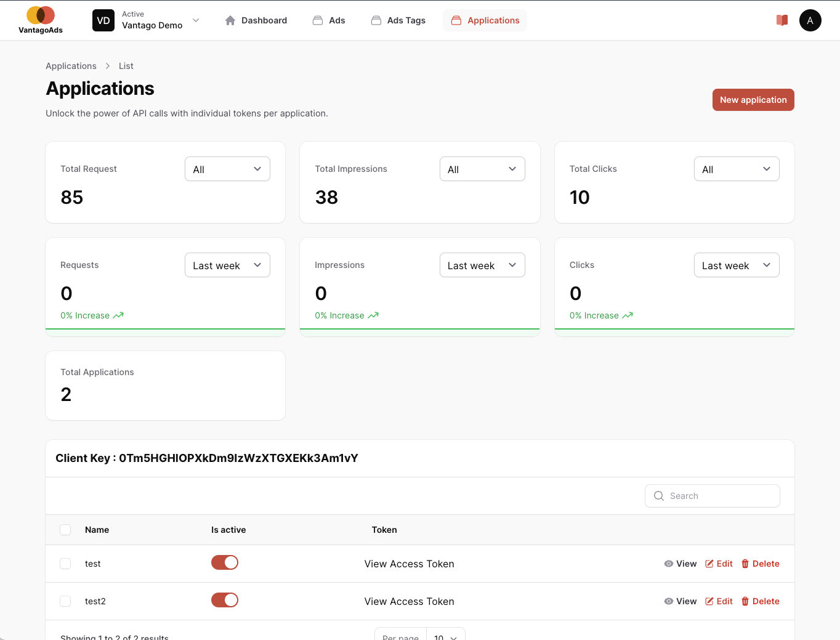This screenshot has height=640, width=840.
Task: Open the Total Impressions All dropdown
Action: (482, 169)
